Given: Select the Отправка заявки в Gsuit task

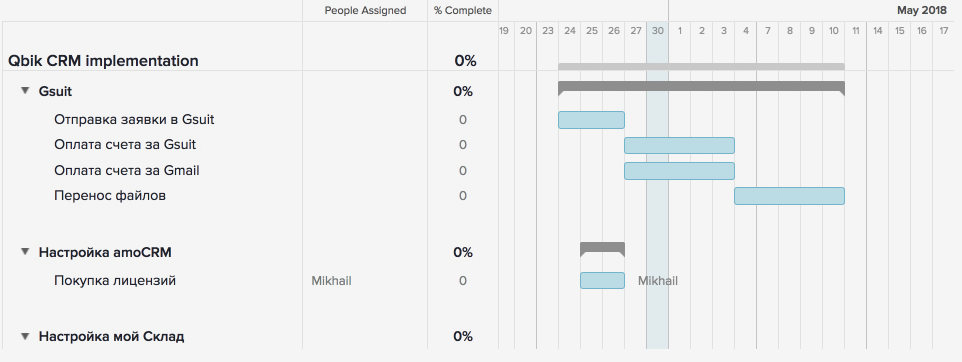Looking at the screenshot, I should tap(134, 120).
